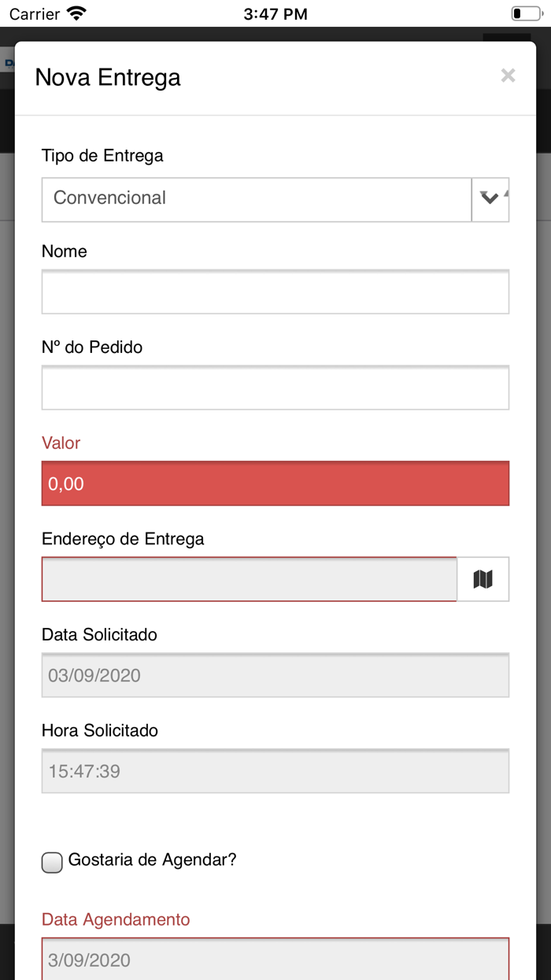
Task: Tap the Wi-Fi icon in status bar
Action: pos(76,13)
